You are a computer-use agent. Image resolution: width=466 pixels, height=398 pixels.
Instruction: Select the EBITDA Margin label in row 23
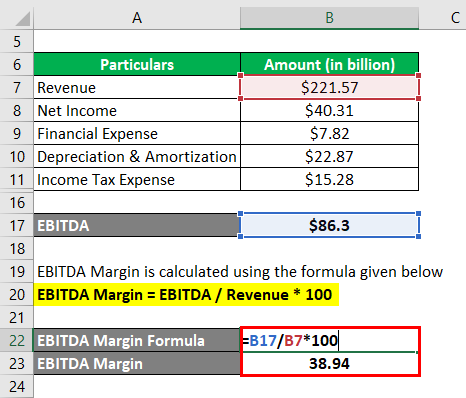137,363
